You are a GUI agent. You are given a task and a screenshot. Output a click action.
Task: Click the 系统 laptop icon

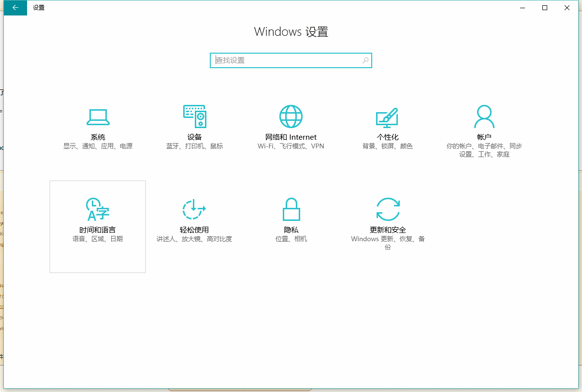click(x=98, y=116)
